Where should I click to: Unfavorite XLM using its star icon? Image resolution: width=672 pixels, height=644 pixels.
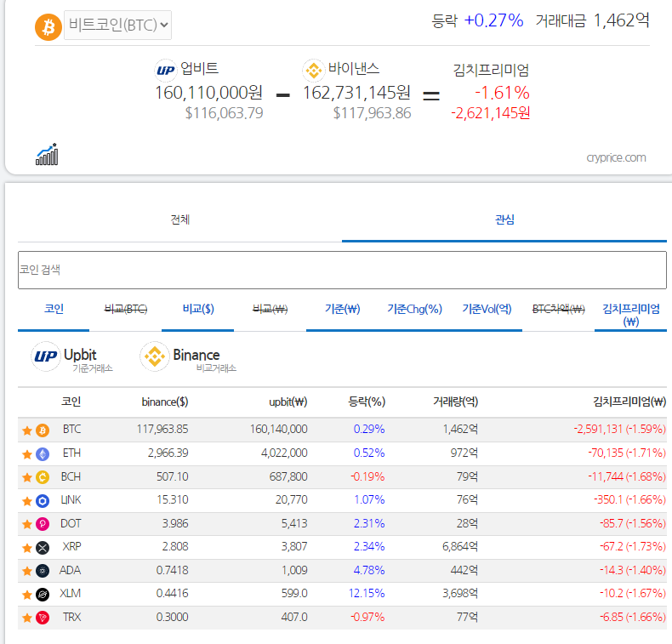pyautogui.click(x=27, y=595)
